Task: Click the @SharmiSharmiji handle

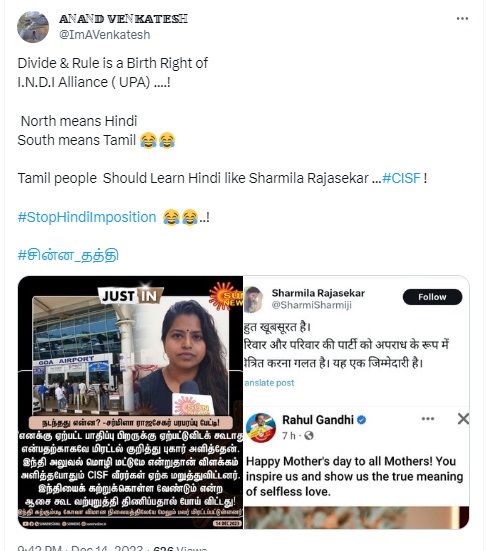Action: click(311, 305)
